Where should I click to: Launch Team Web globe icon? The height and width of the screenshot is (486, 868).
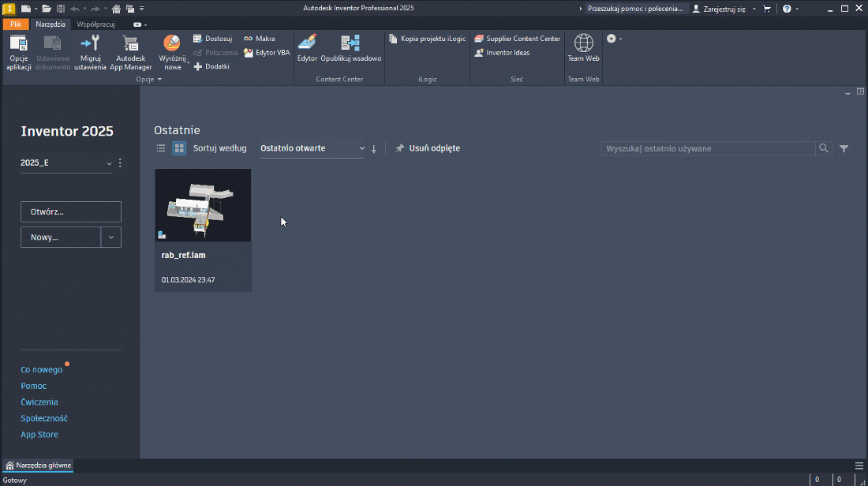pyautogui.click(x=583, y=43)
